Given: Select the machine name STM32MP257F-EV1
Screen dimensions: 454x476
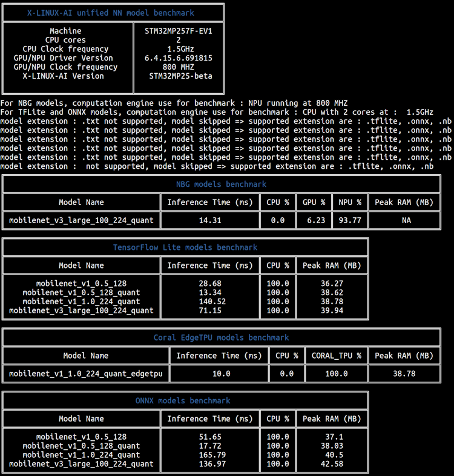Looking at the screenshot, I should (179, 31).
